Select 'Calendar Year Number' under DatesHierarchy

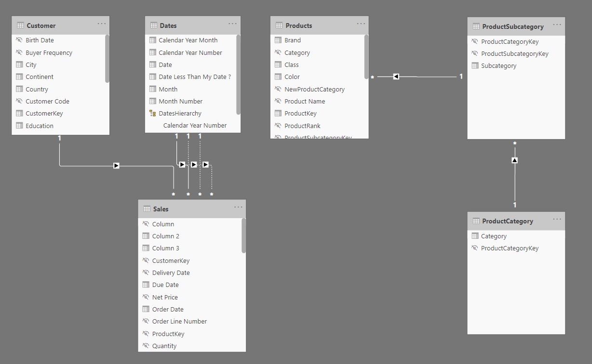195,125
